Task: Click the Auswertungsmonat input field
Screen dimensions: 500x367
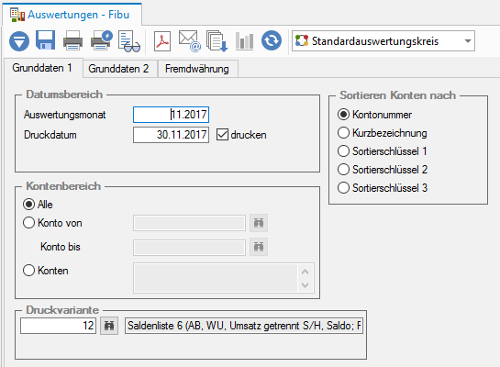Action: click(x=171, y=115)
